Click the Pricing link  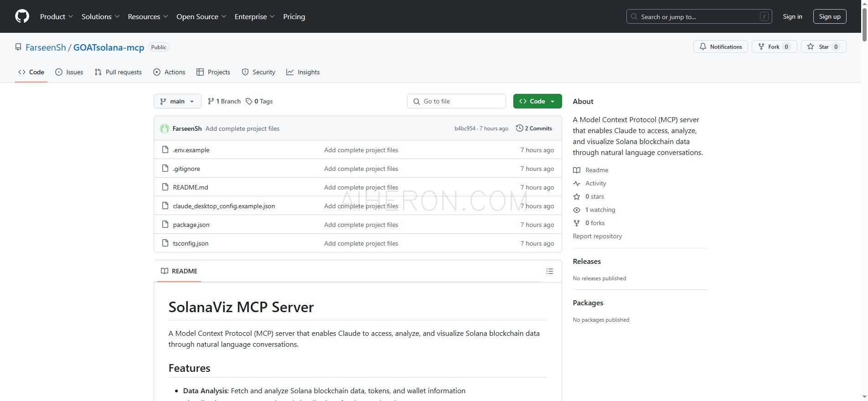point(294,16)
